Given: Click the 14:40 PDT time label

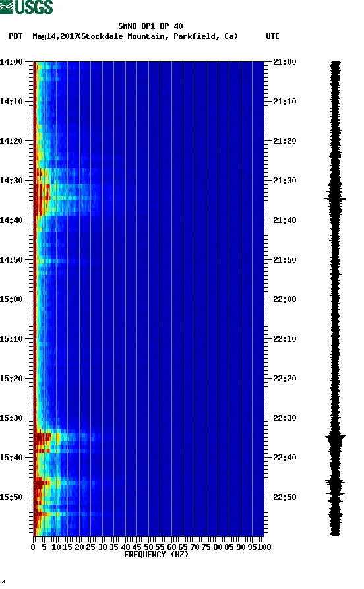Looking at the screenshot, I should tap(11, 220).
